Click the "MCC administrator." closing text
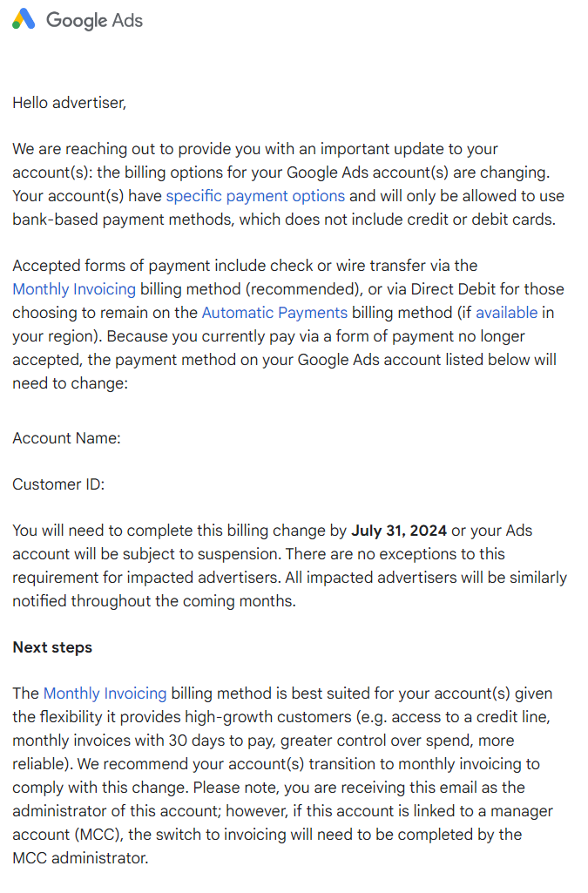The height and width of the screenshot is (893, 588). [x=80, y=858]
